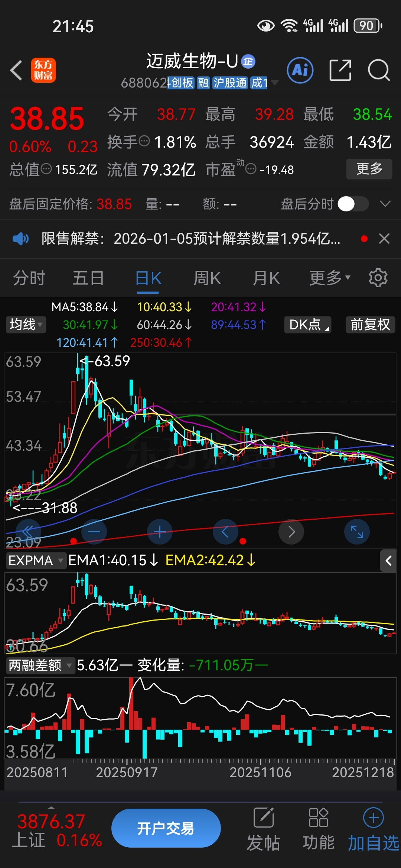Tap the 盘后固定价格 38.85 text
The height and width of the screenshot is (868, 401).
coord(71,204)
